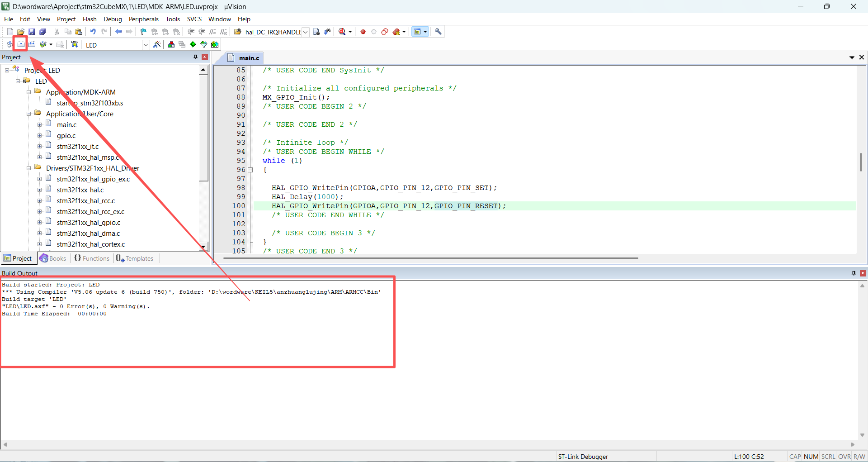Image resolution: width=868 pixels, height=462 pixels.
Task: Click the editor horizontal scrollbar
Action: pyautogui.click(x=430, y=258)
